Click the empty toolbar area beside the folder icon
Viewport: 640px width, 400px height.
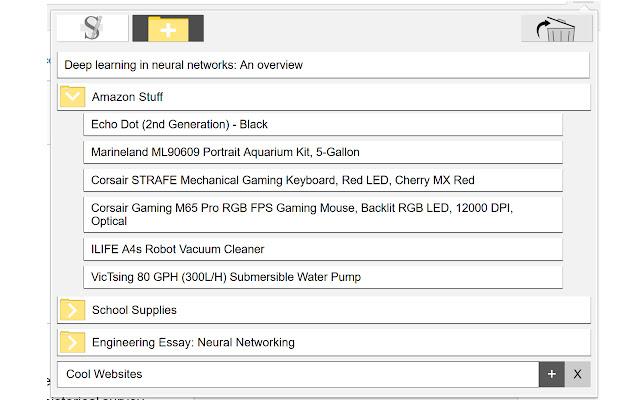[360, 28]
